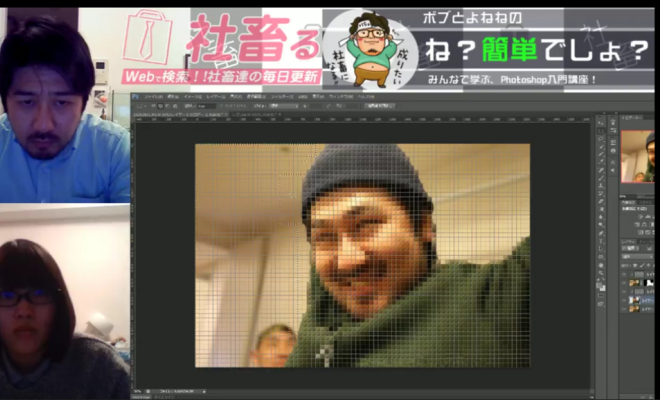The width and height of the screenshot is (660, 400).
Task: Click the 社畜る logo banner
Action: (225, 45)
